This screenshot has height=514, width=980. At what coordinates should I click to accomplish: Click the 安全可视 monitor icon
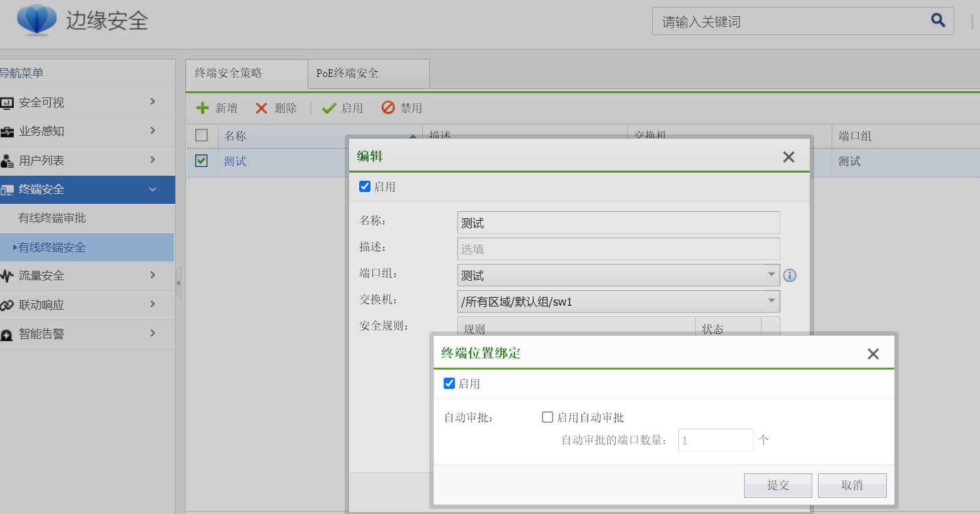(x=7, y=103)
